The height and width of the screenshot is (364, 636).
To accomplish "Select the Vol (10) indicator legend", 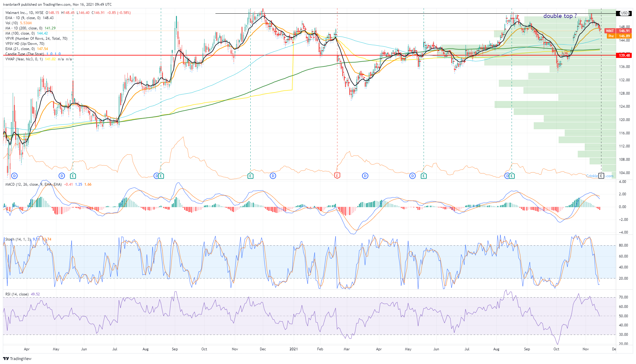I will coord(19,23).
